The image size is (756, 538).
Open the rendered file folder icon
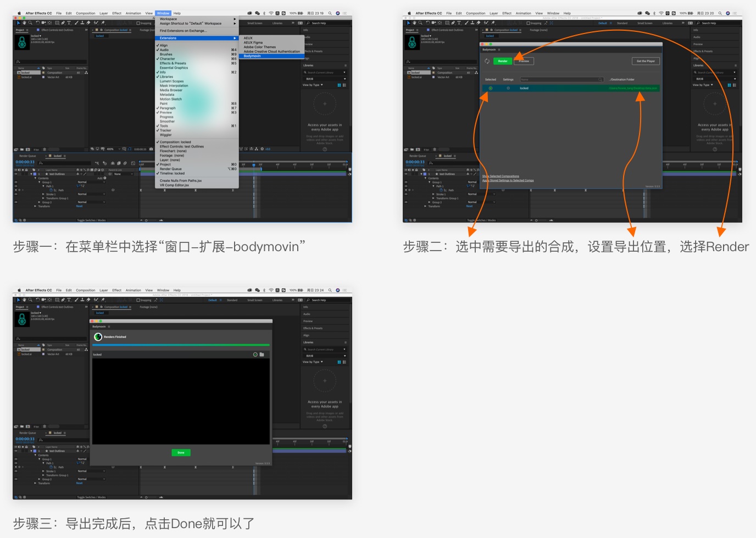262,354
